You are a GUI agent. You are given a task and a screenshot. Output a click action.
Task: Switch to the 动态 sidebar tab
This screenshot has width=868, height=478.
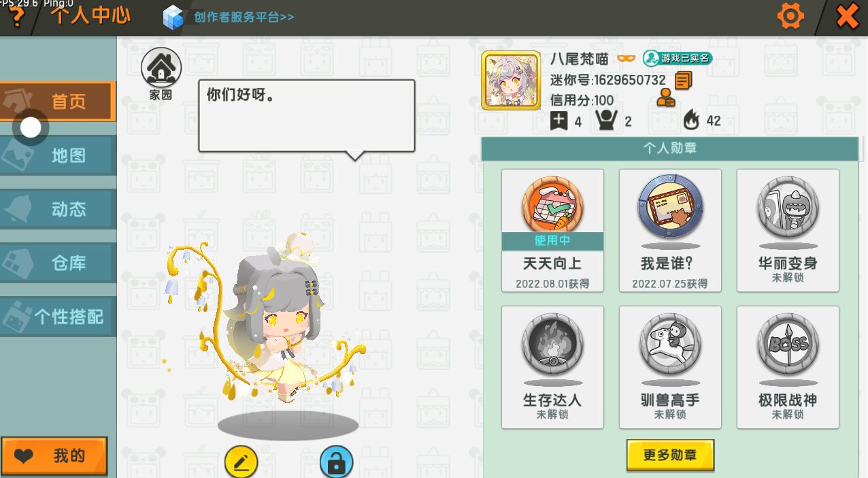(x=58, y=209)
